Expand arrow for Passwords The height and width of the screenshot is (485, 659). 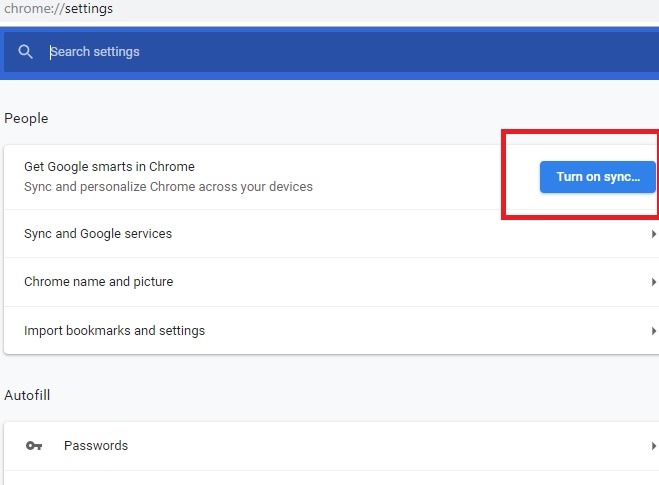point(654,445)
